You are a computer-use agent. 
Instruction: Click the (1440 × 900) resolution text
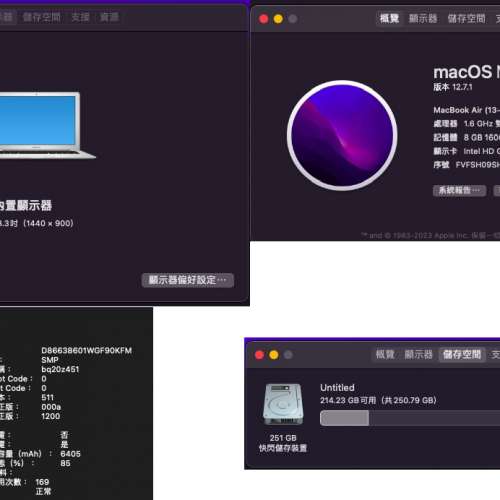coord(48,223)
